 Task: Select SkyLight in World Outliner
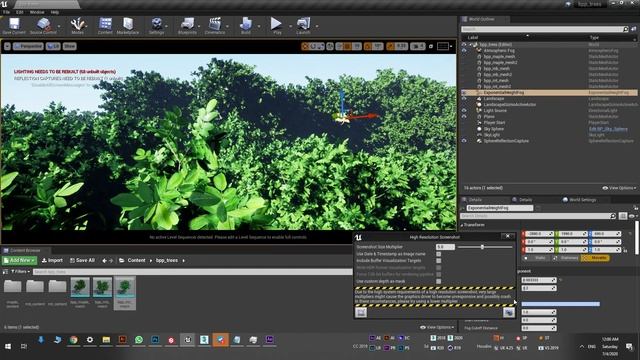point(491,135)
